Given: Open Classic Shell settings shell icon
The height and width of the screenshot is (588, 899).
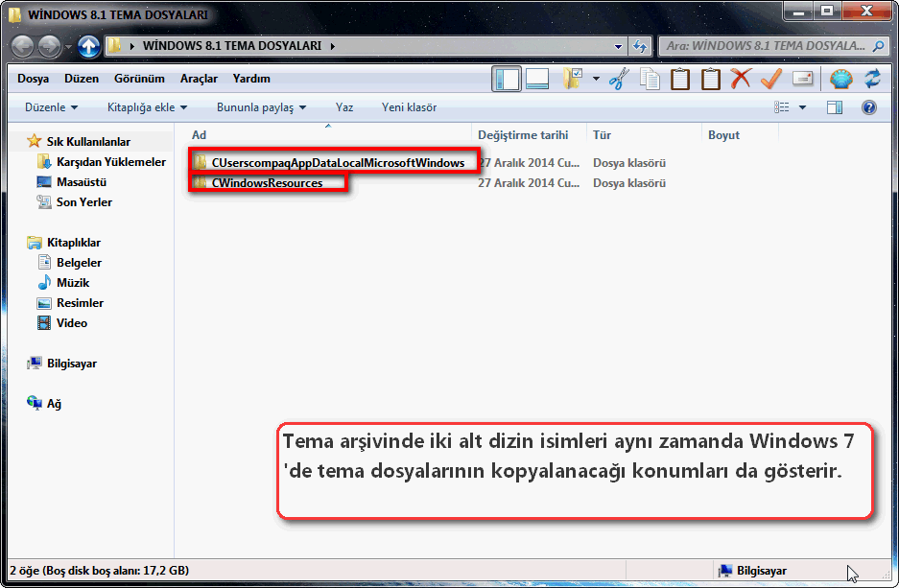Looking at the screenshot, I should click(x=841, y=79).
